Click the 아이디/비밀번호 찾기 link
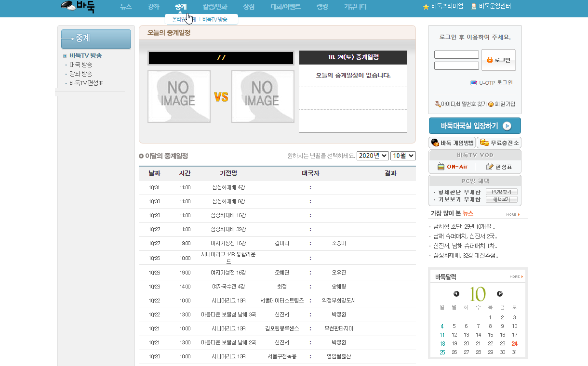 pos(464,104)
